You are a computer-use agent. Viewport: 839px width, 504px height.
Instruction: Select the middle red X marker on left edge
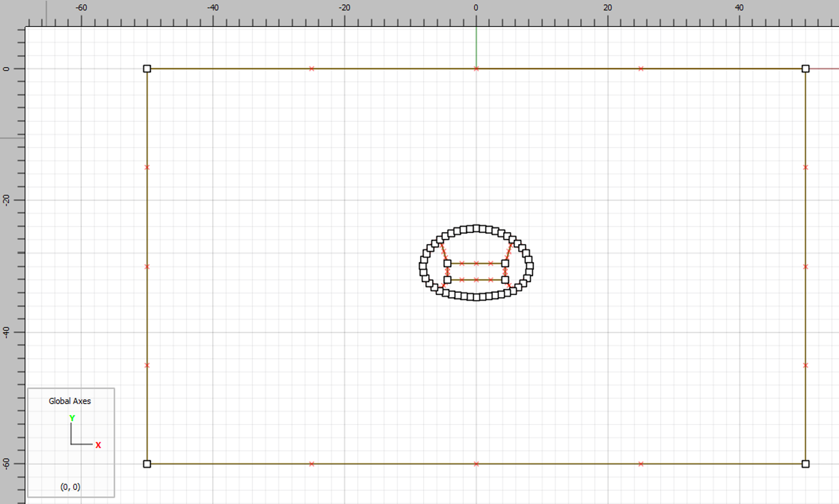[x=147, y=267]
